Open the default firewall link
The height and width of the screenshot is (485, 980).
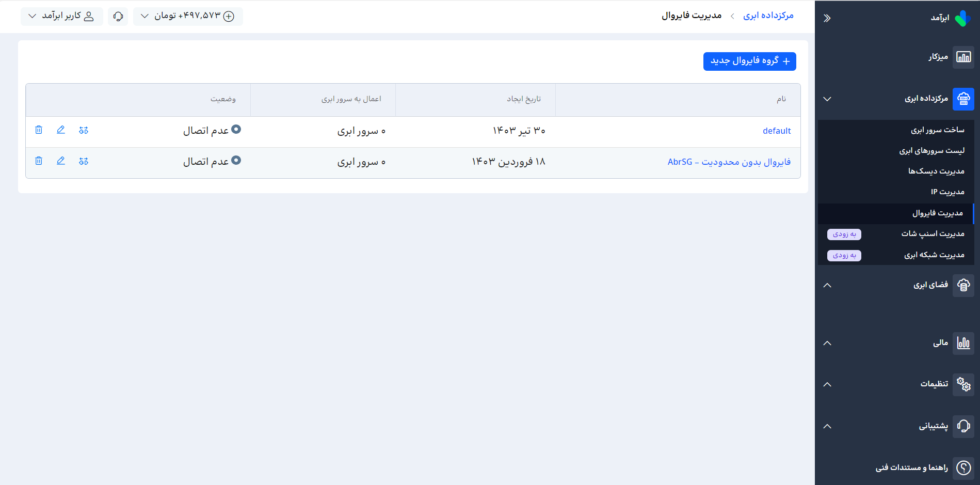(777, 131)
